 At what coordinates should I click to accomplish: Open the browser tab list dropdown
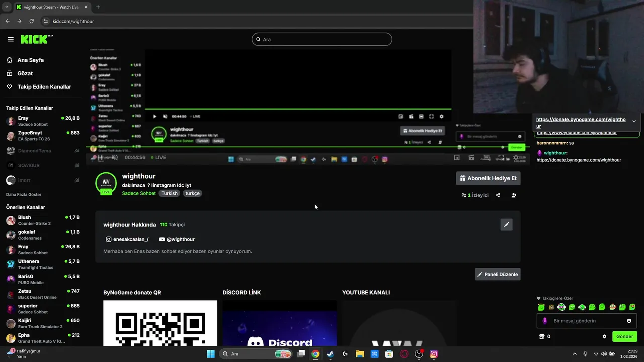point(6,7)
